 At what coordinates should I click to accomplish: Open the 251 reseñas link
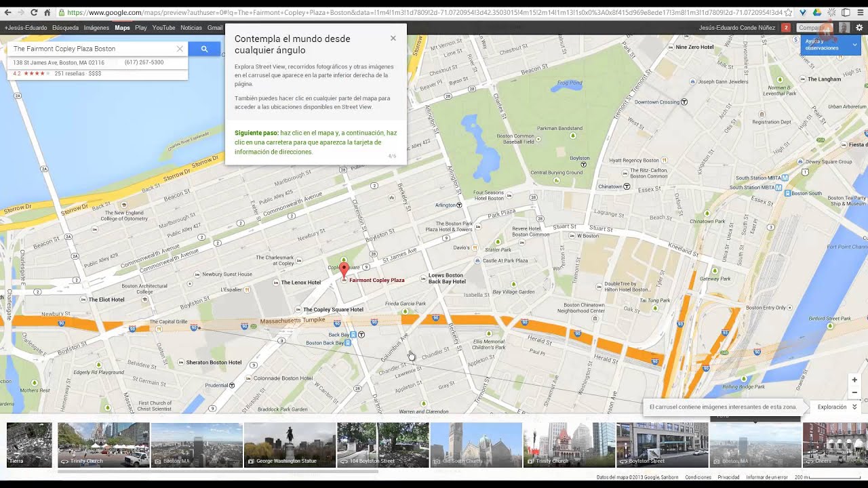tap(69, 73)
